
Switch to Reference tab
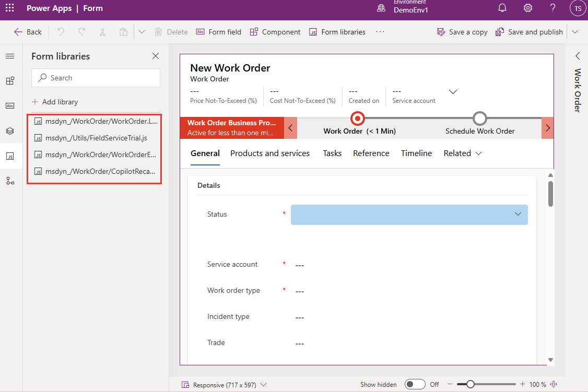click(371, 153)
